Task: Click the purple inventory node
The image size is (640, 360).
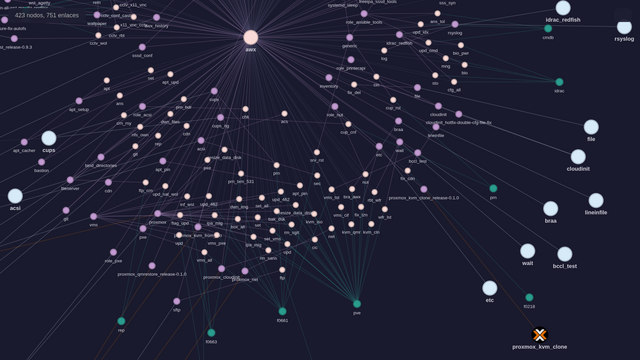Action: coord(329,78)
